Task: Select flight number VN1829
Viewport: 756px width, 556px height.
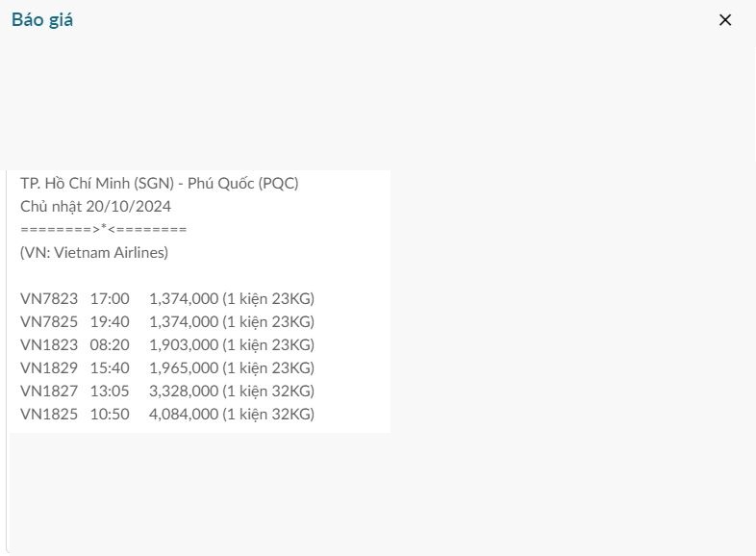Action: pos(49,367)
